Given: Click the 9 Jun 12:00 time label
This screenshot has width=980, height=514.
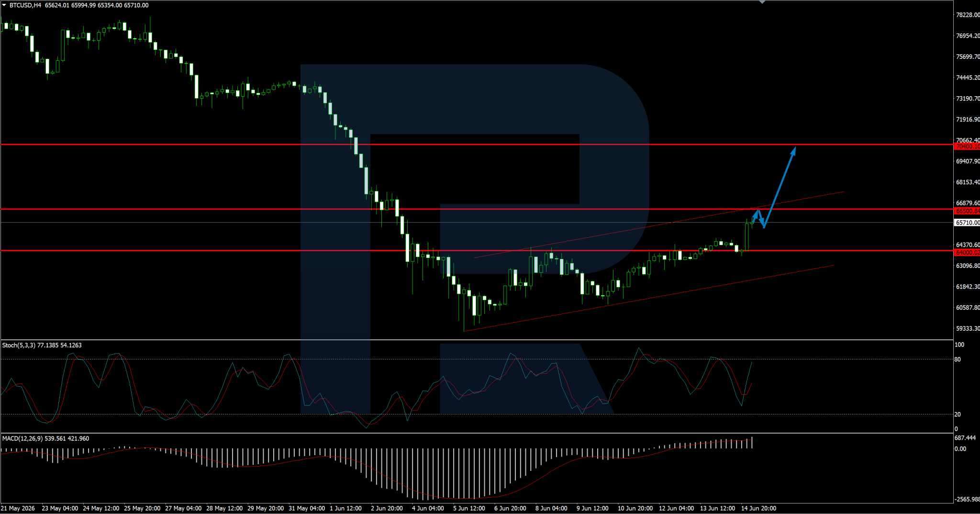Looking at the screenshot, I should pyautogui.click(x=592, y=508).
